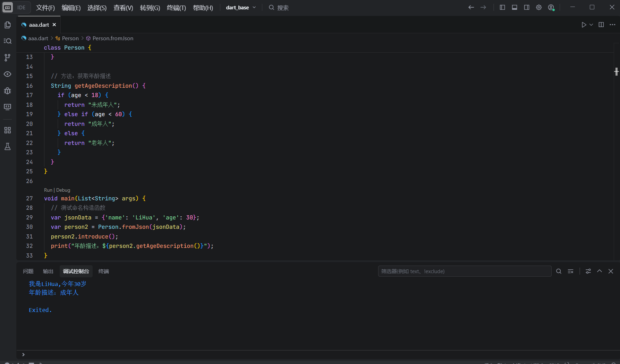Open the 转到(G) menu
Image resolution: width=620 pixels, height=364 pixels.
150,8
